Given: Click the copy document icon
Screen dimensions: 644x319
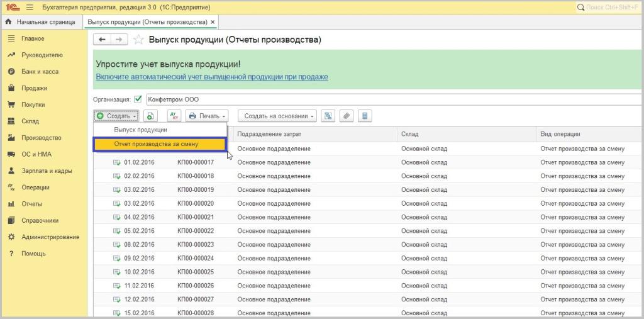Looking at the screenshot, I should point(150,116).
